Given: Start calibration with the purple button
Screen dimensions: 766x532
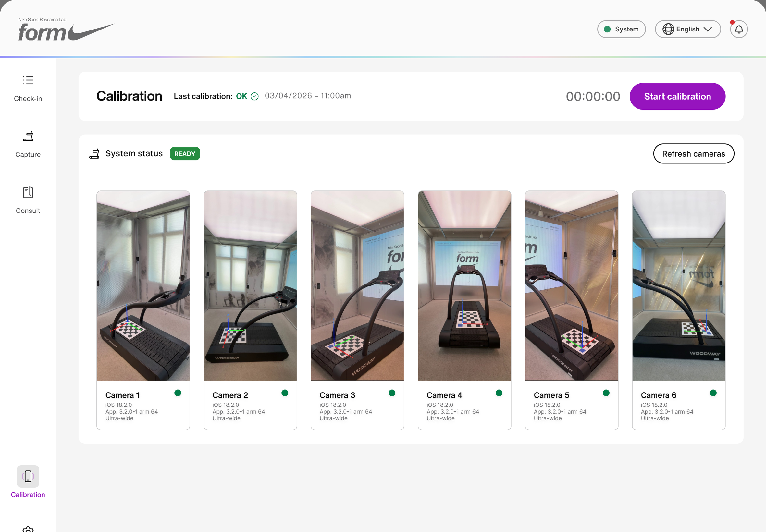Looking at the screenshot, I should coord(677,96).
